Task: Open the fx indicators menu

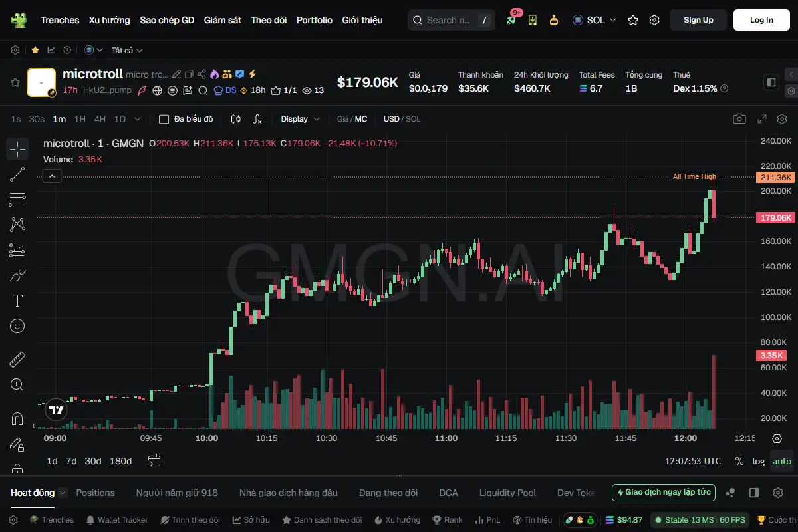Action: 257,119
